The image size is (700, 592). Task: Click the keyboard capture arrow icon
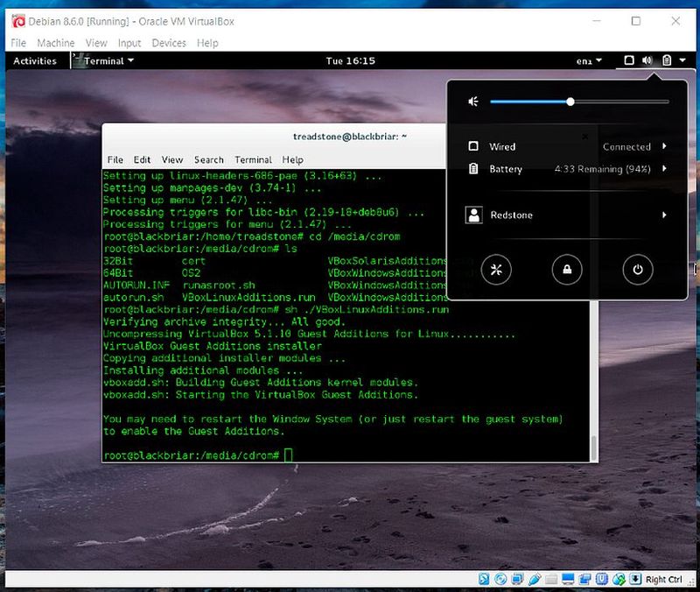635,579
